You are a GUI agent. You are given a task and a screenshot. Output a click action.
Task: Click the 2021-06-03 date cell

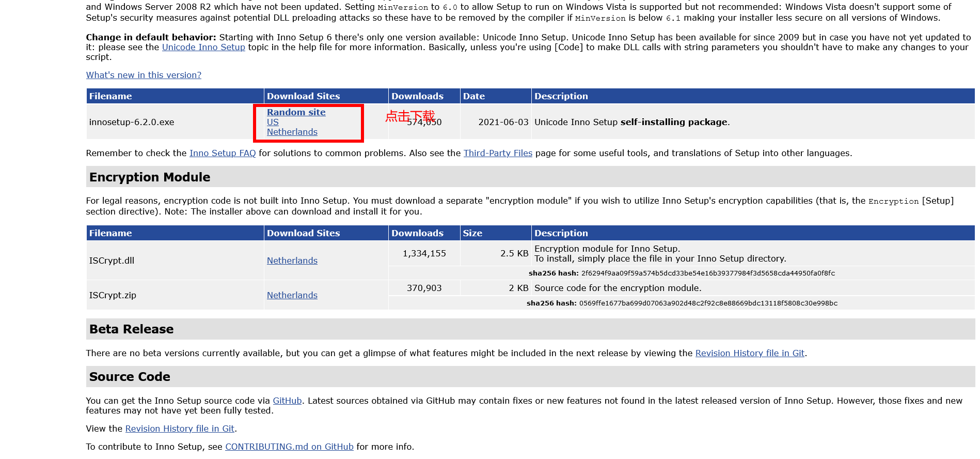pyautogui.click(x=496, y=122)
